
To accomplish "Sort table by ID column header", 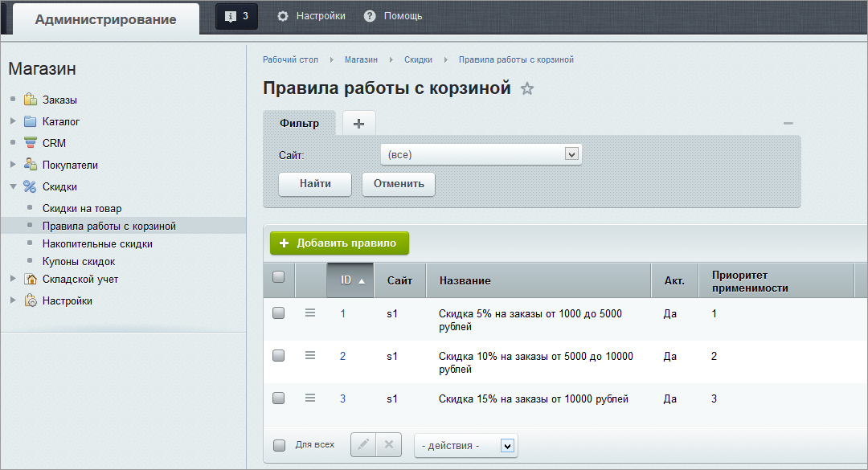I will pos(350,280).
